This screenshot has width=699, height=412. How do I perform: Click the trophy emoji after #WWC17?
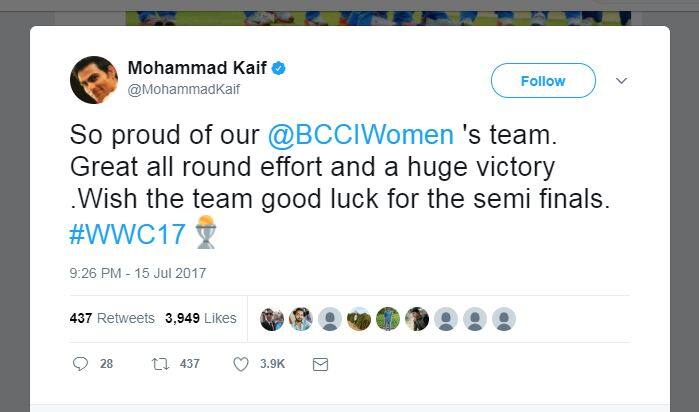(x=205, y=233)
